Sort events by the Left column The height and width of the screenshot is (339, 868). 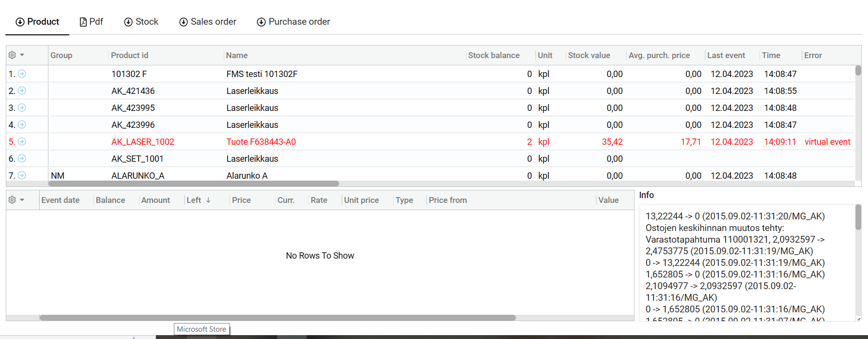click(194, 200)
